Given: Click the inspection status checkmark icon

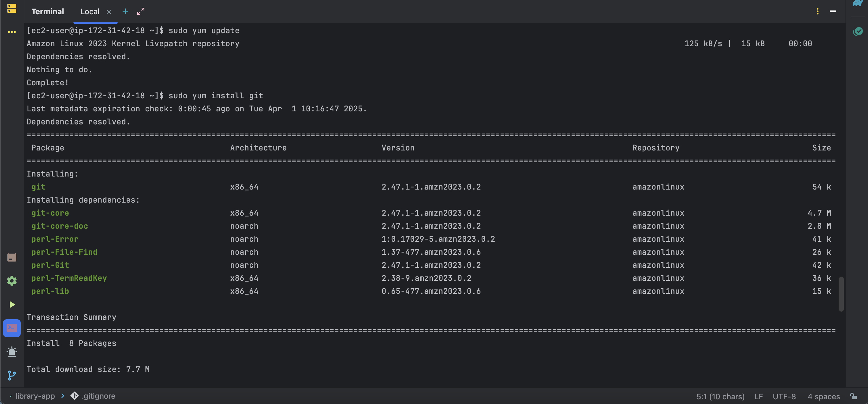Looking at the screenshot, I should (858, 31).
